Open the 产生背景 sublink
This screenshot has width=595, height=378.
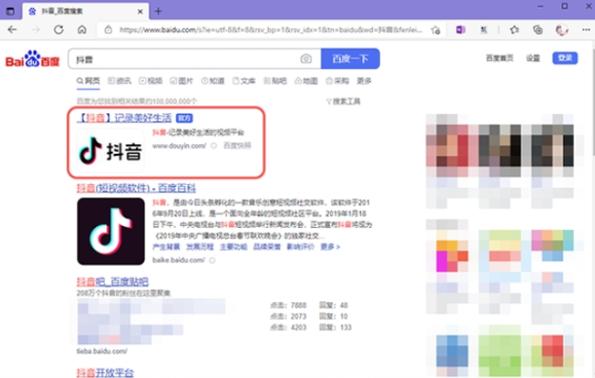pos(166,247)
